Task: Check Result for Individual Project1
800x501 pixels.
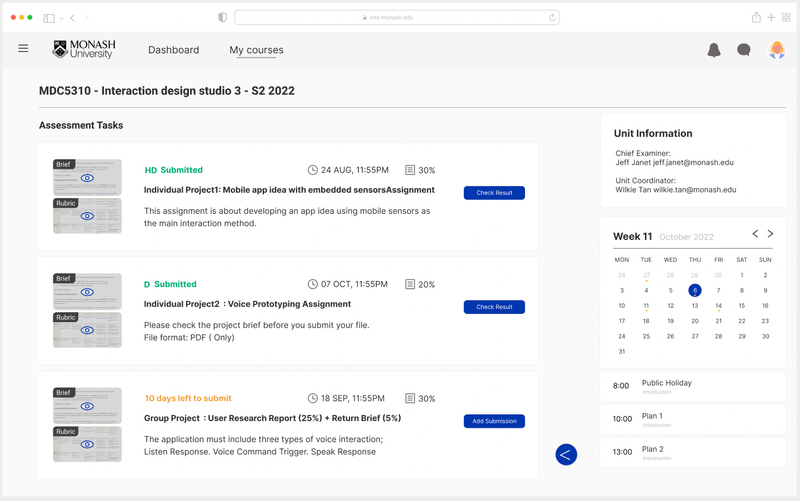Action: point(494,193)
